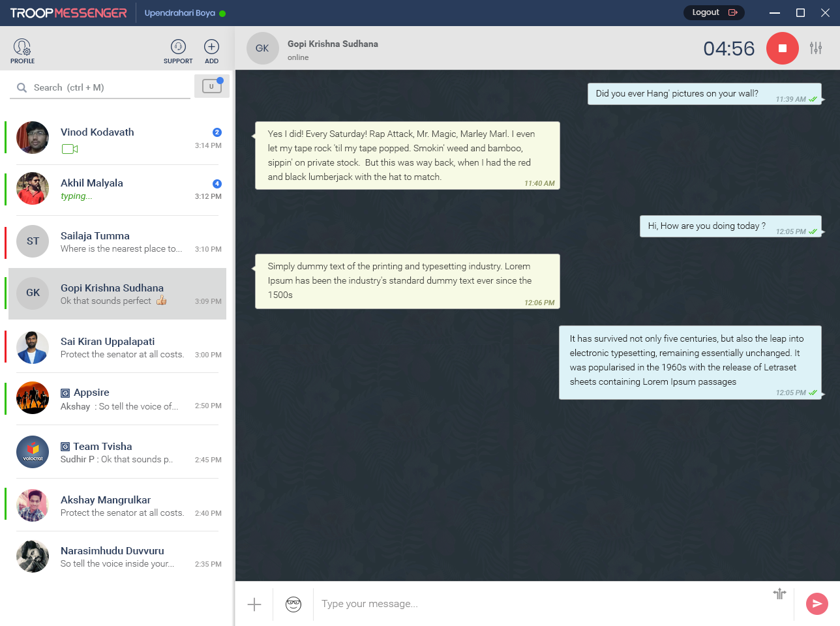The width and height of the screenshot is (840, 626).
Task: Focus the Type your message box
Action: tap(541, 604)
